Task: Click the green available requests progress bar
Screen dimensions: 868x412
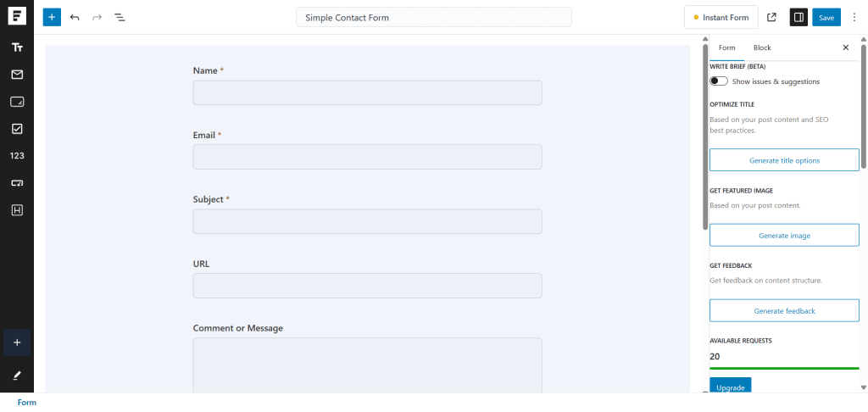Action: coord(784,368)
